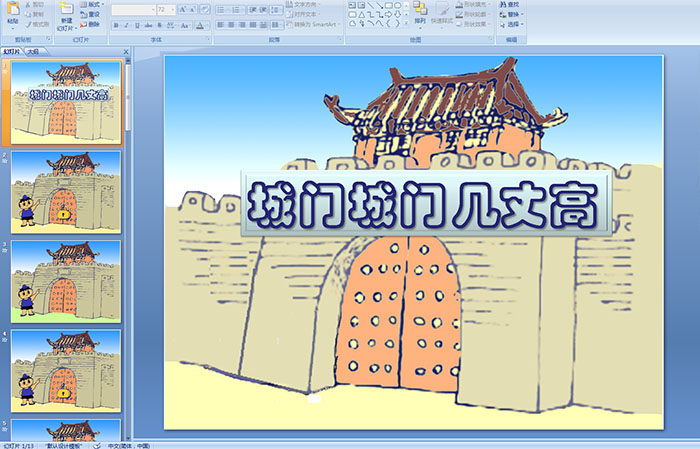Increase the list indent level
The image size is (700, 449).
point(263,9)
